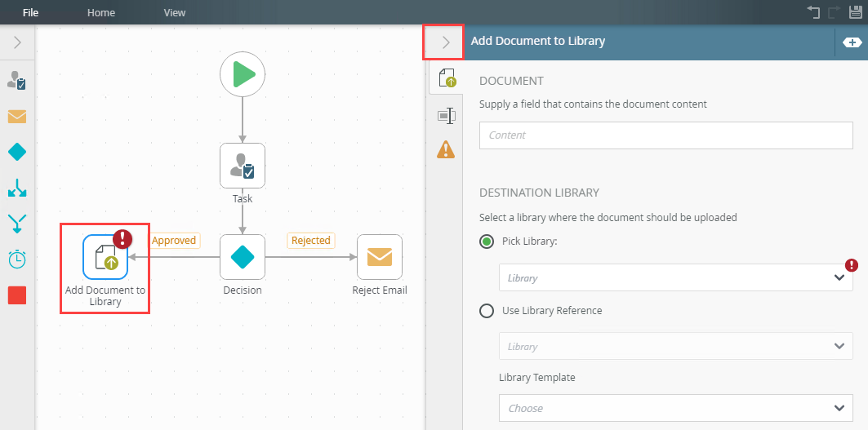Pick the Decision diamond icon in toolbox
This screenshot has width=868, height=430.
tap(17, 152)
